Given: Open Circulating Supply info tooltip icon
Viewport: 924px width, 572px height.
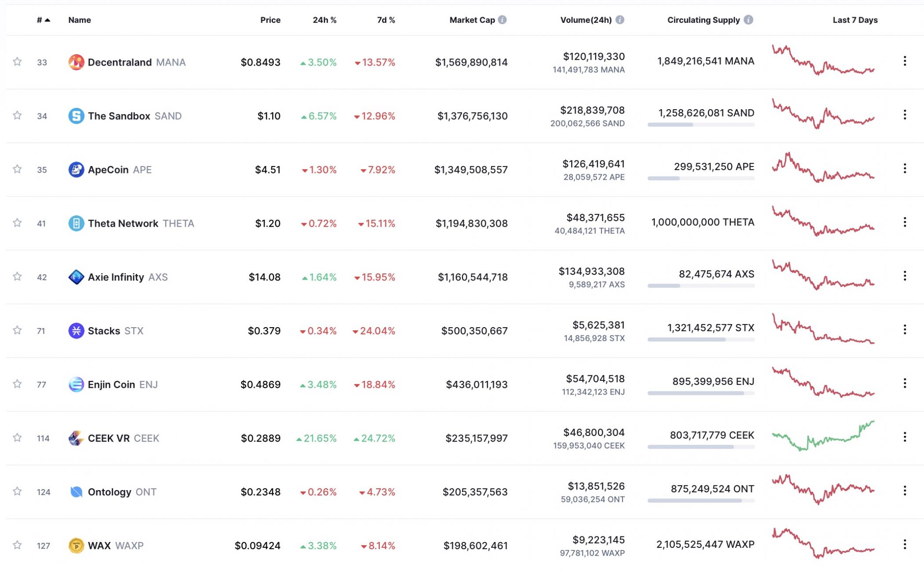Looking at the screenshot, I should 748,20.
